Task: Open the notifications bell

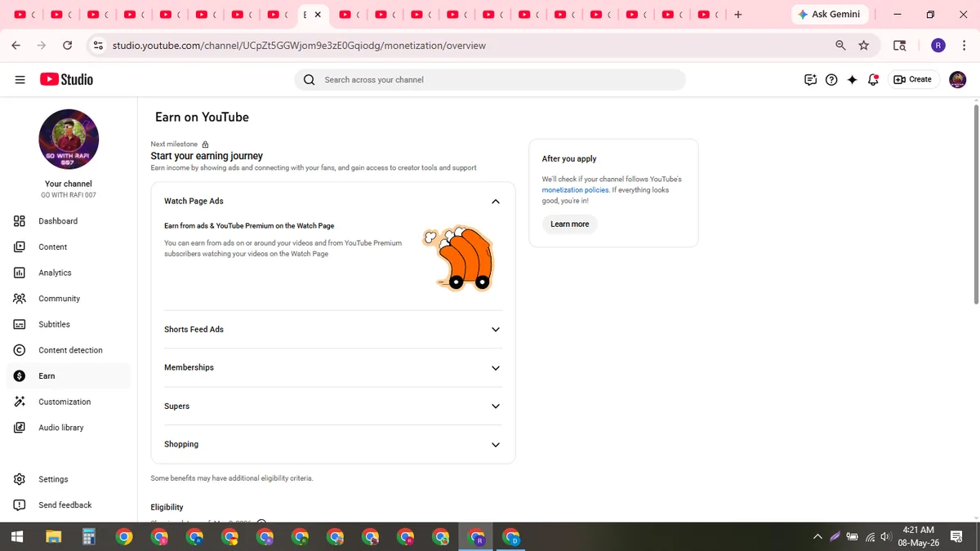Action: tap(873, 79)
